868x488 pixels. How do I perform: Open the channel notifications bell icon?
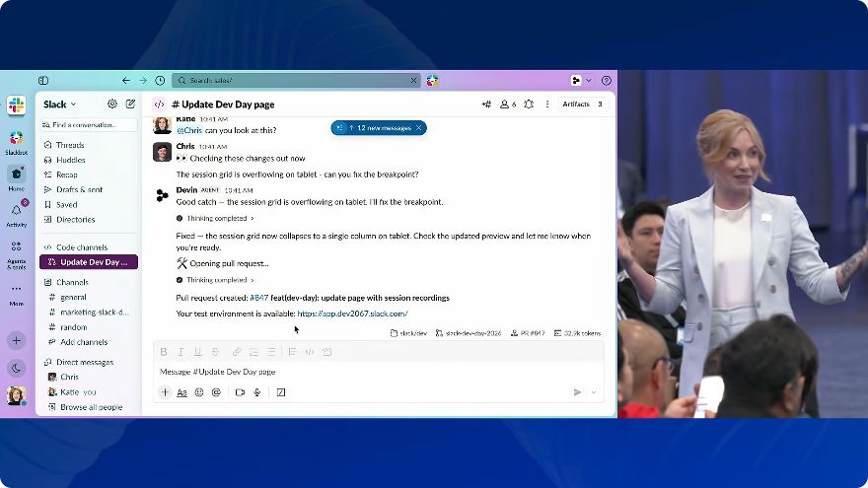coord(530,105)
